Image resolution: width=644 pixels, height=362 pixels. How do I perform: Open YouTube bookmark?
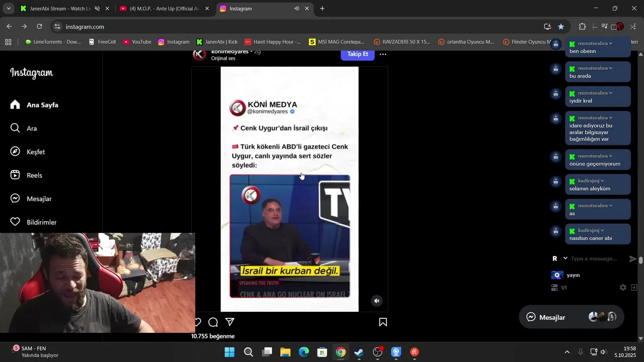click(137, 42)
